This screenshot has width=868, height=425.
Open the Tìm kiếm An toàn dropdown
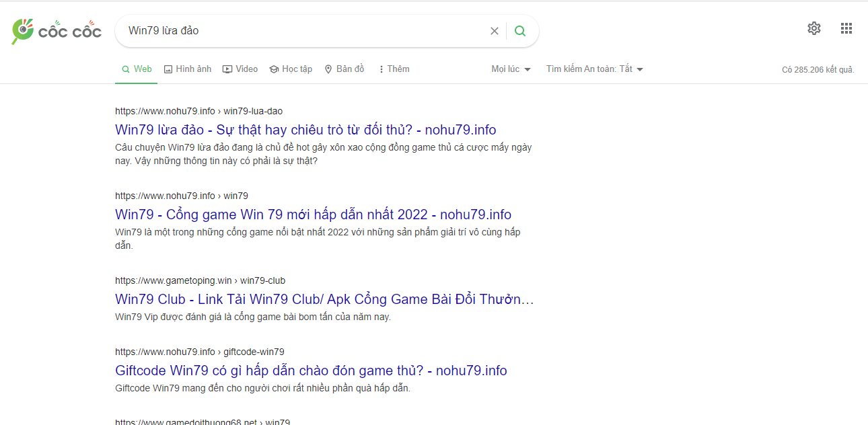tap(594, 69)
